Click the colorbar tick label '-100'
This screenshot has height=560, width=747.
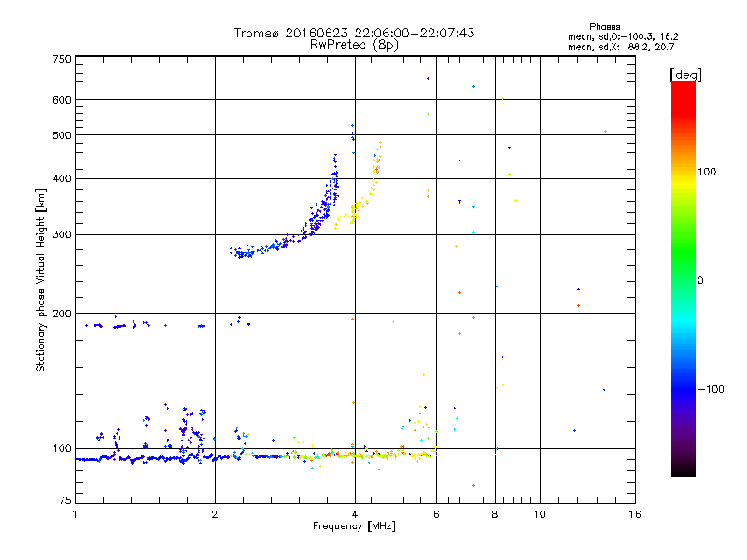711,389
